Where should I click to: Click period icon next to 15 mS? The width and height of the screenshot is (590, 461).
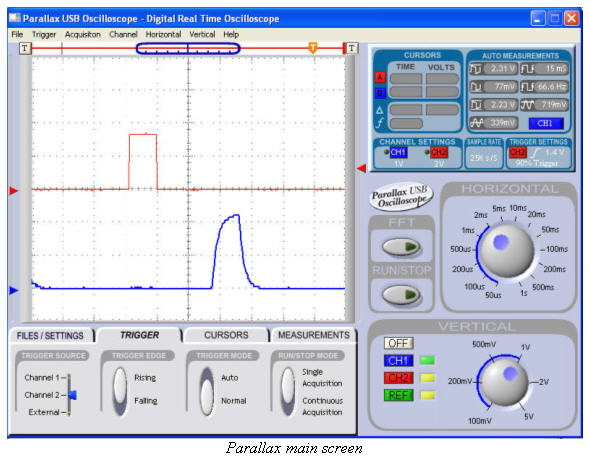pos(528,69)
